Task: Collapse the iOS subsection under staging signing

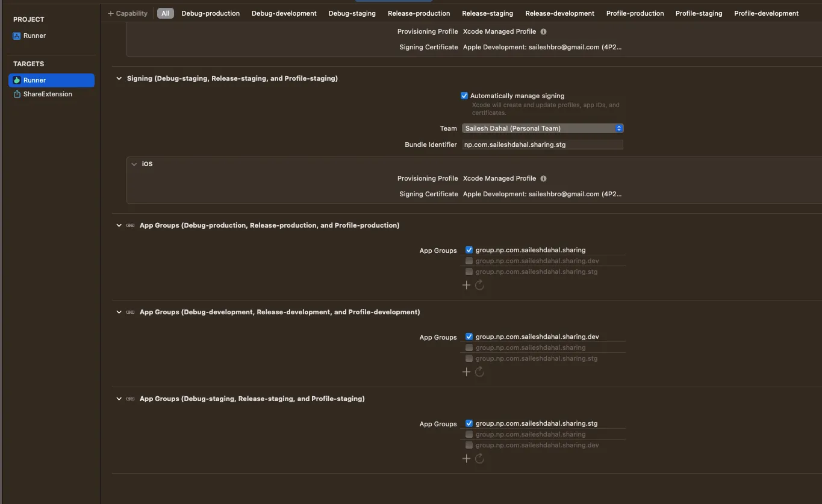Action: tap(134, 164)
